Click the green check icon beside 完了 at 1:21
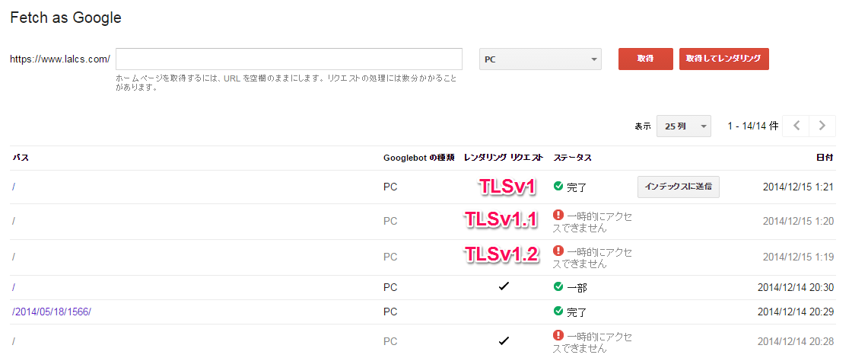Image resolution: width=868 pixels, height=358 pixels. pos(558,187)
